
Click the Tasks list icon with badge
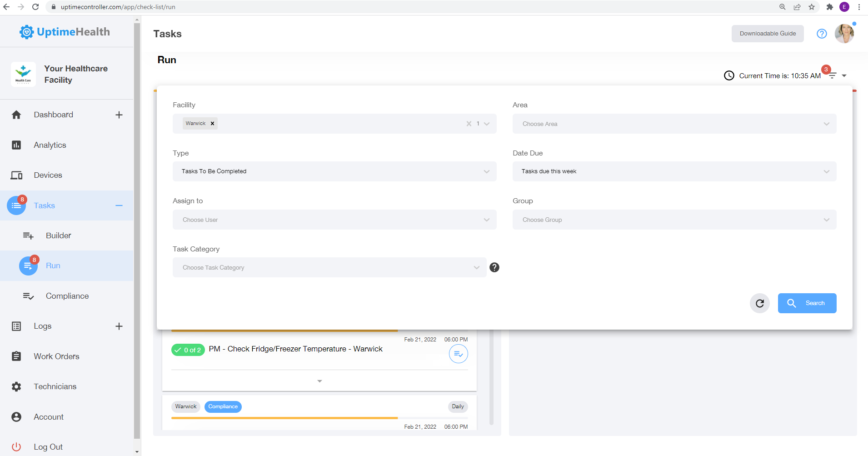point(16,205)
